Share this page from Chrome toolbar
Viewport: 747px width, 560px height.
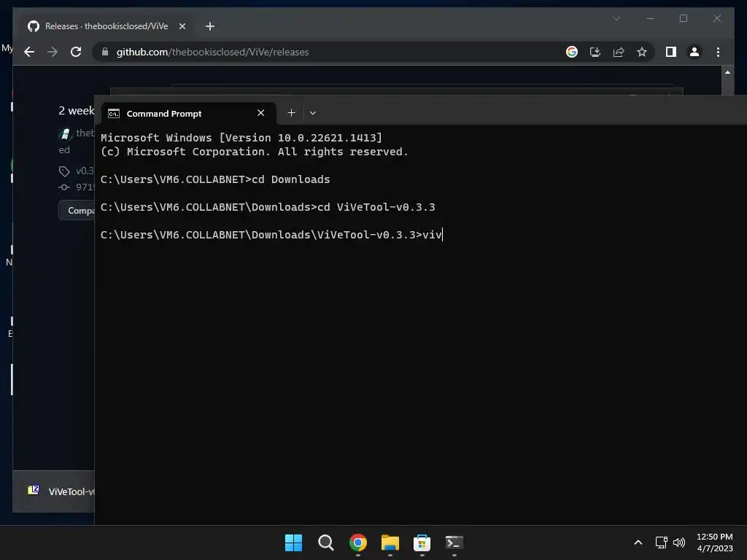(619, 52)
